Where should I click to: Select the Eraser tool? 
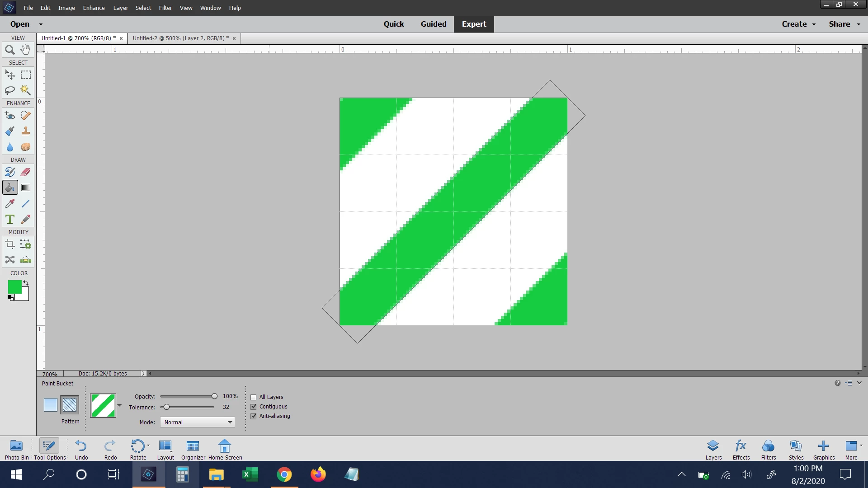pos(26,172)
